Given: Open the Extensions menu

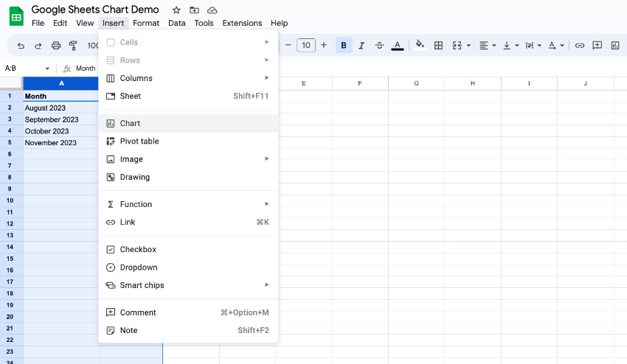Looking at the screenshot, I should [242, 23].
